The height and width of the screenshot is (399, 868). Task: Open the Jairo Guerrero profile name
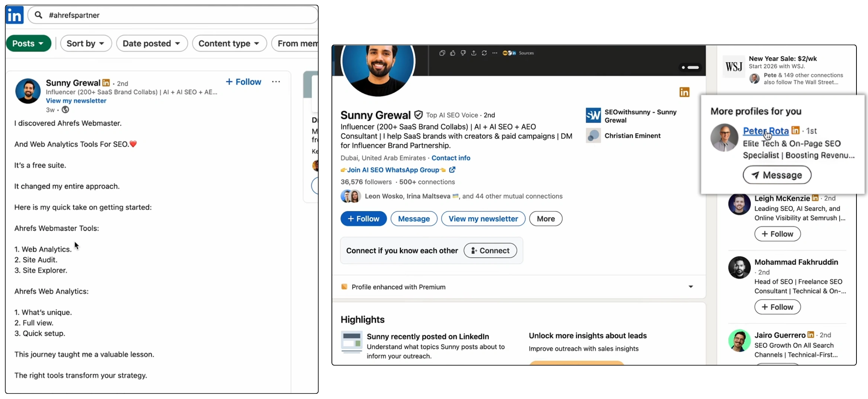click(780, 335)
